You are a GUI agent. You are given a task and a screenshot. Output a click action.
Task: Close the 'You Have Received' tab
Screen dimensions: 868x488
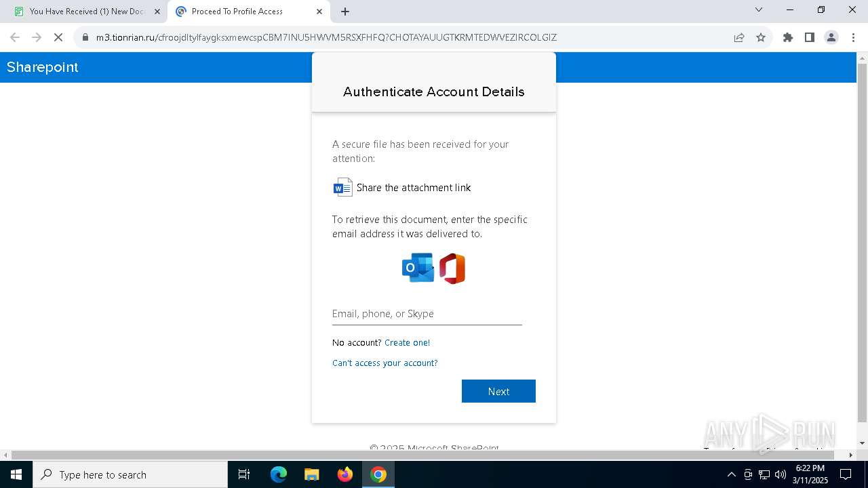coord(157,12)
